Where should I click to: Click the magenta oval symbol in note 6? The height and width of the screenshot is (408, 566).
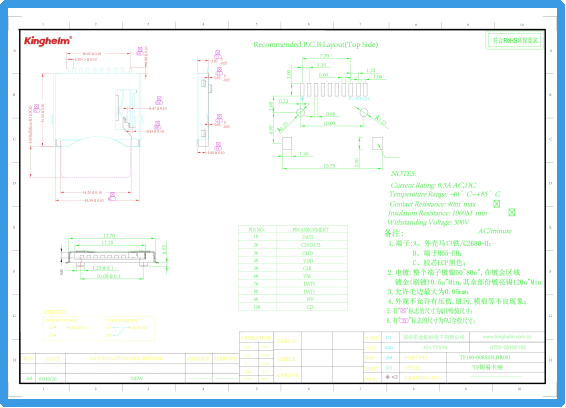coord(404,321)
